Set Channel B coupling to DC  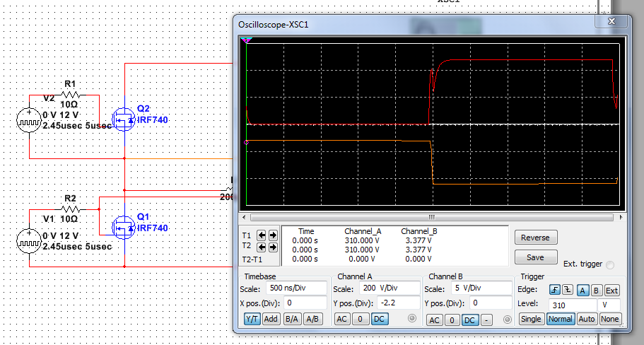(470, 320)
